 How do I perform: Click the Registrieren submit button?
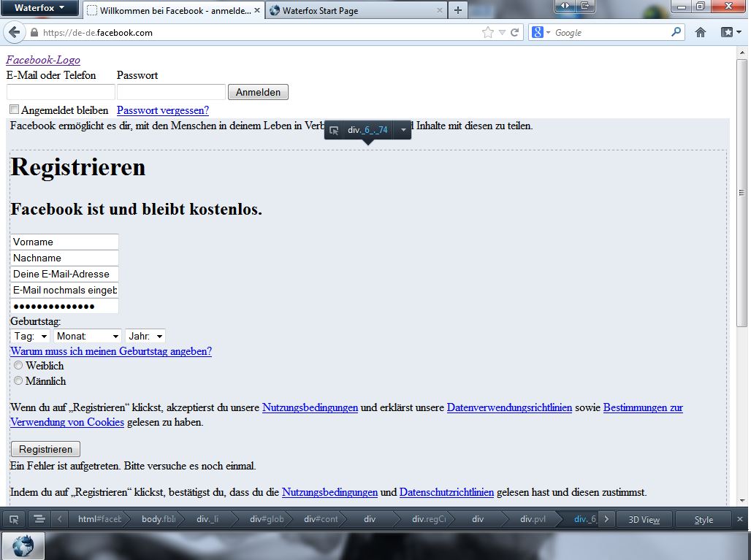tap(45, 449)
